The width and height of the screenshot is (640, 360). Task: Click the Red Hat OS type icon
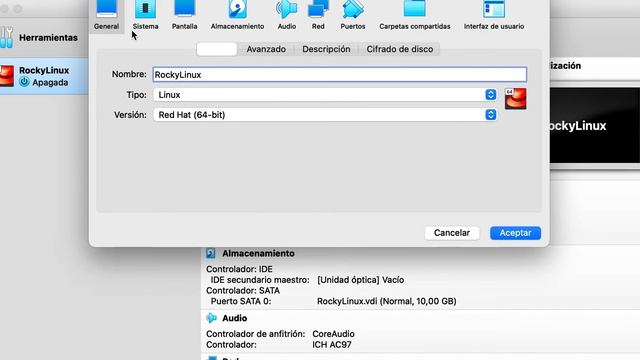coord(516,99)
